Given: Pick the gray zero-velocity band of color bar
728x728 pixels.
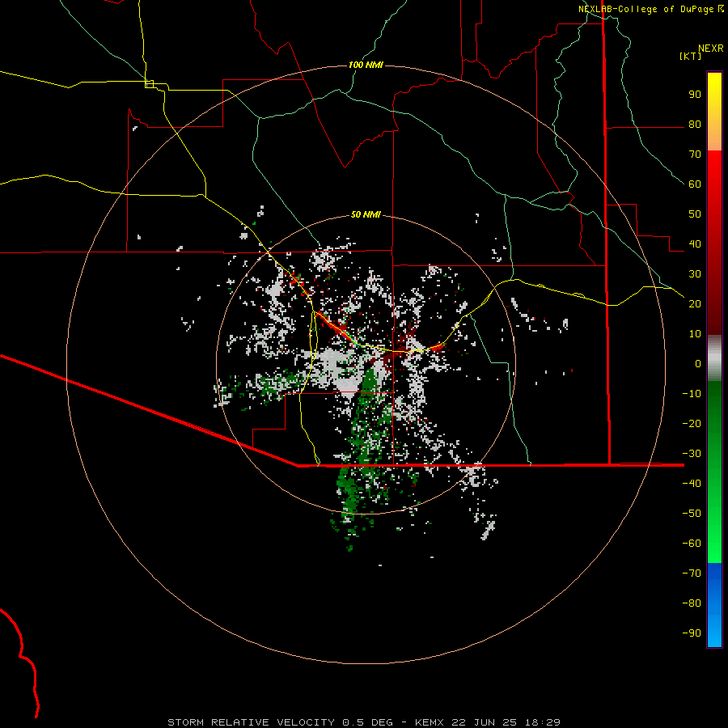Looking at the screenshot, I should [714, 358].
